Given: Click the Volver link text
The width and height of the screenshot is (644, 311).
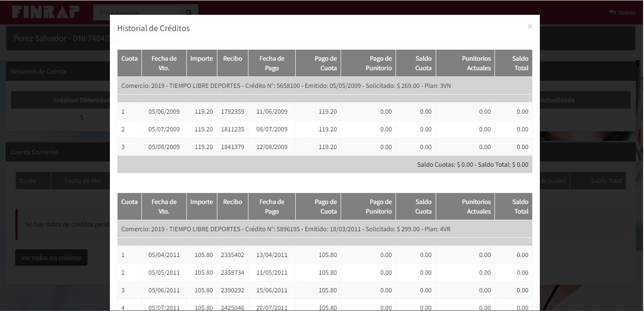Looking at the screenshot, I should click(627, 12).
